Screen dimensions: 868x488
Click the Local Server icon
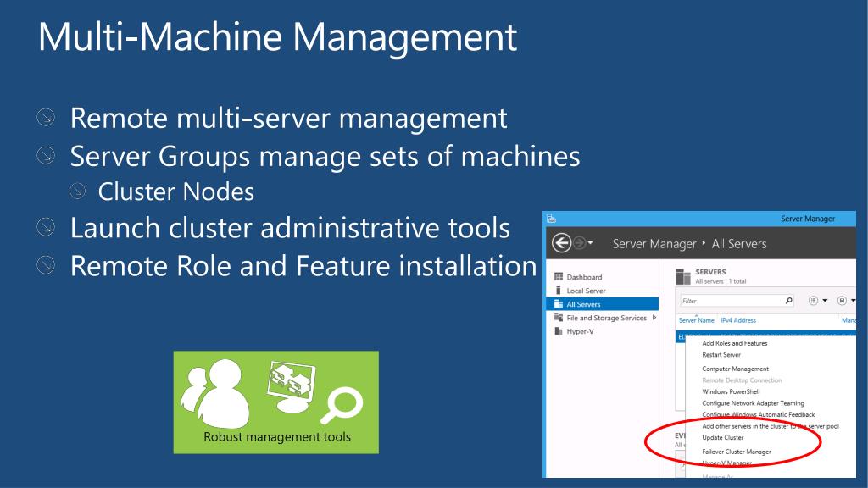(x=559, y=291)
